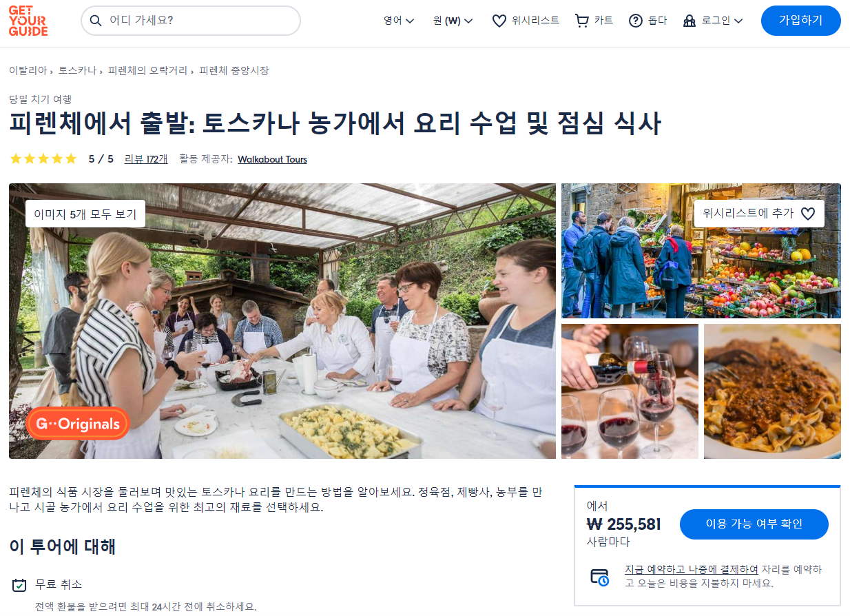Open the pasta dish thumbnail photo
This screenshot has width=850, height=616.
pos(772,391)
